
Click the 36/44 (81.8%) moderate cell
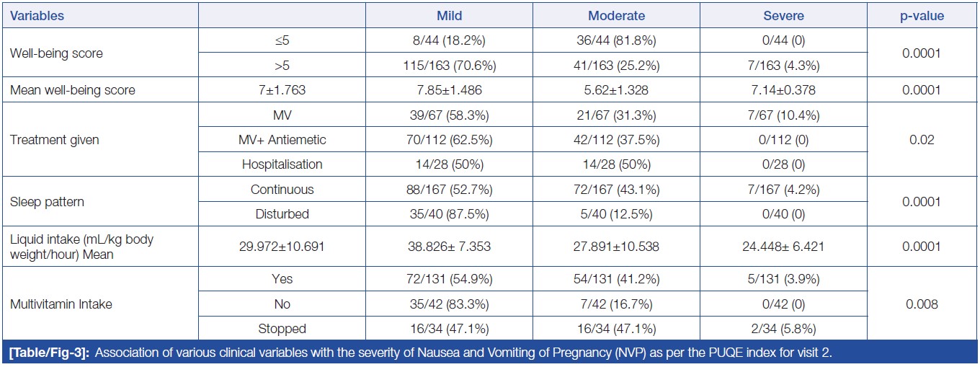(x=616, y=41)
